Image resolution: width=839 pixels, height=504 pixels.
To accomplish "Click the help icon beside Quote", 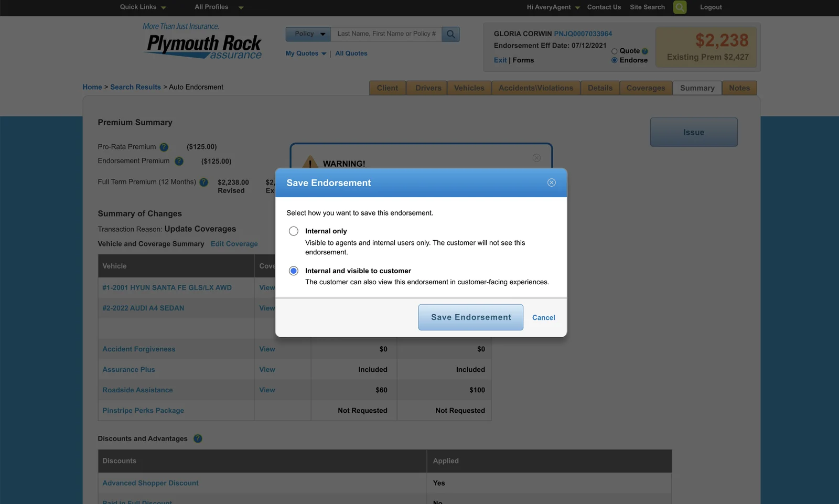I will coord(645,51).
